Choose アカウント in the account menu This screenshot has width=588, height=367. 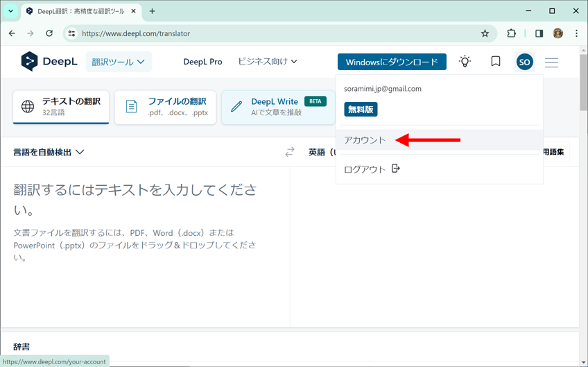click(440, 140)
